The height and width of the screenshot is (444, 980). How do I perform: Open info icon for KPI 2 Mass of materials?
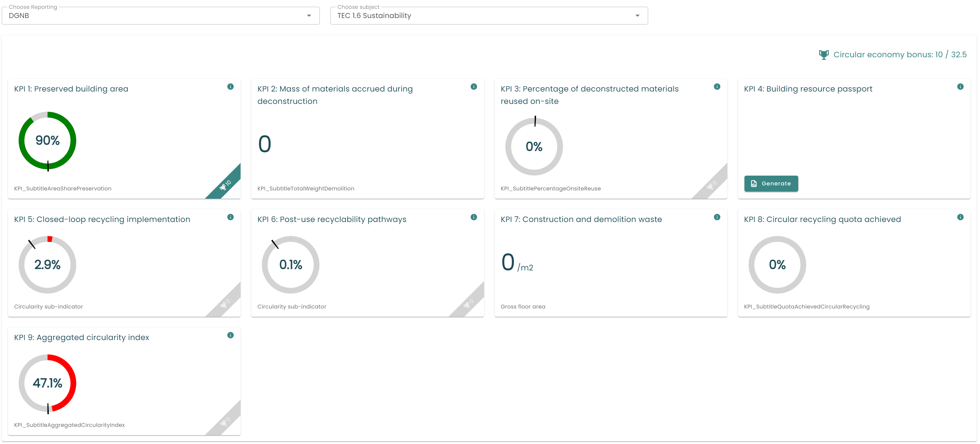474,87
